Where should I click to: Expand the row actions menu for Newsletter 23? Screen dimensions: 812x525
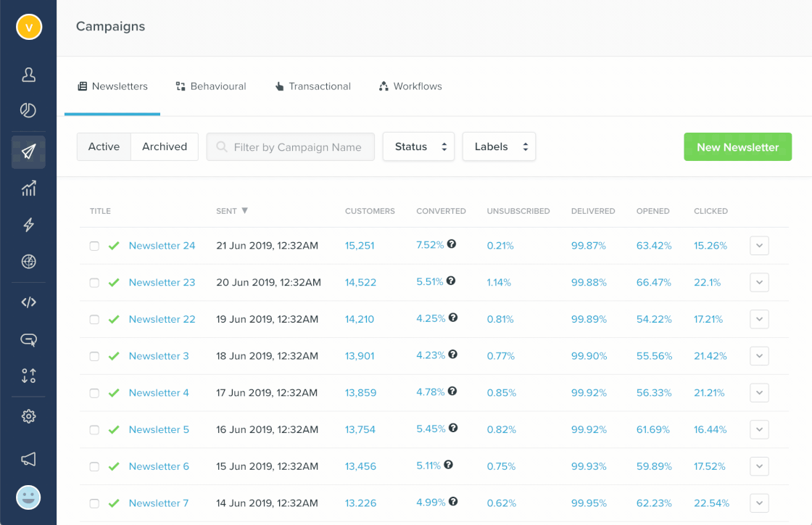[x=759, y=282]
